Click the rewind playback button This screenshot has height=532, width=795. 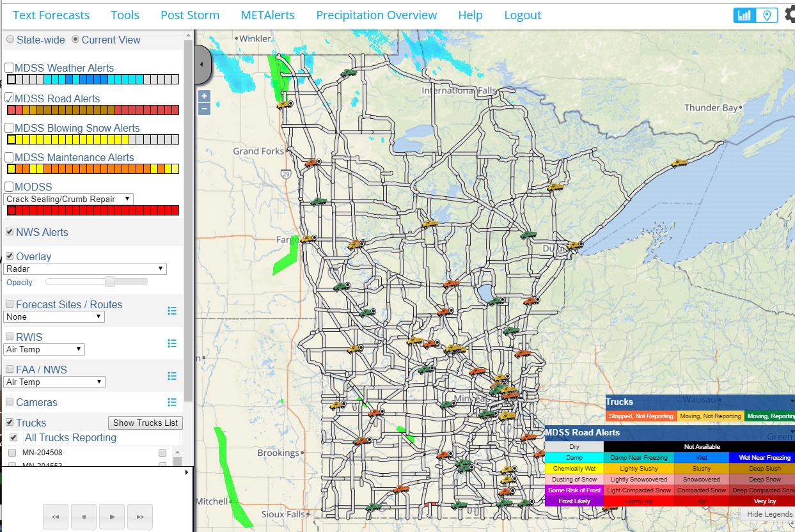click(x=56, y=516)
